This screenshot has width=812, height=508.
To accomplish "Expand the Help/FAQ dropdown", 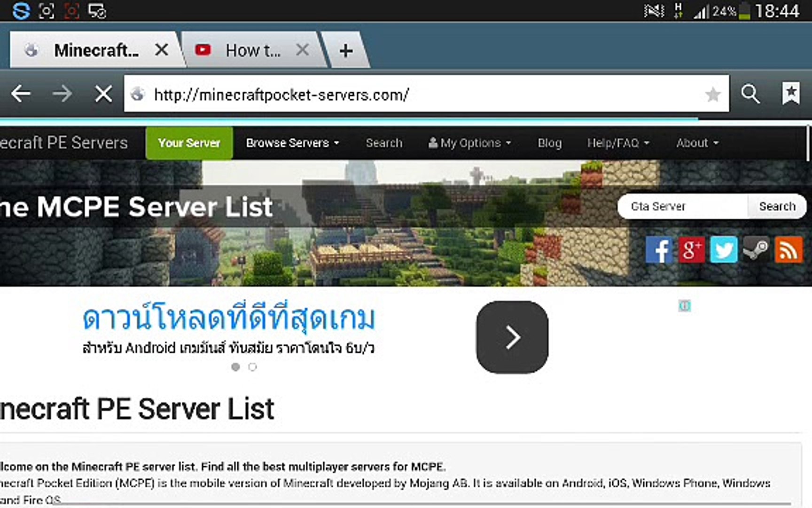I will pos(618,143).
